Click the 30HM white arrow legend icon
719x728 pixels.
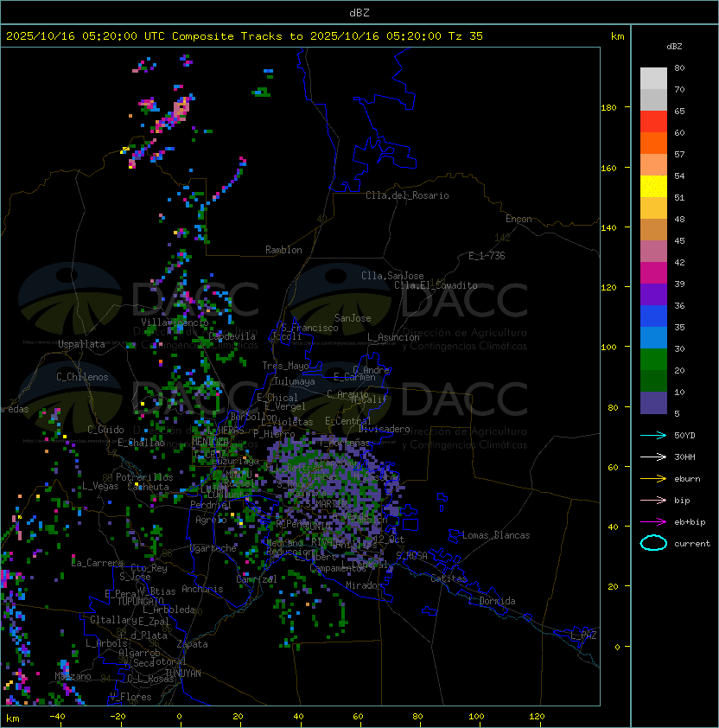(653, 457)
